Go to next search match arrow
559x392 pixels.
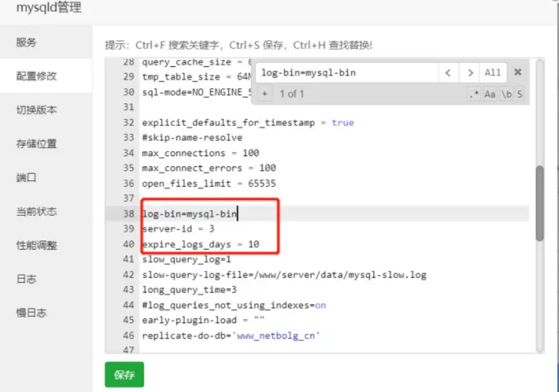coord(470,73)
